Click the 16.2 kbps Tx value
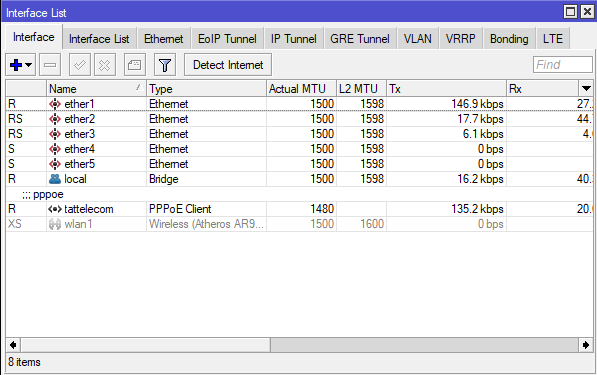The width and height of the screenshot is (597, 375). 480,179
